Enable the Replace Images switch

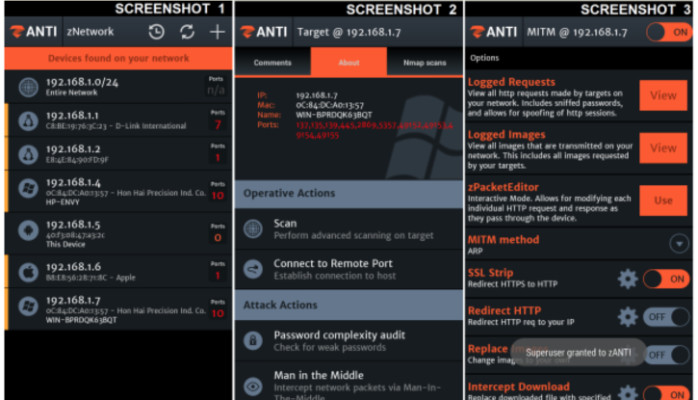pos(667,355)
